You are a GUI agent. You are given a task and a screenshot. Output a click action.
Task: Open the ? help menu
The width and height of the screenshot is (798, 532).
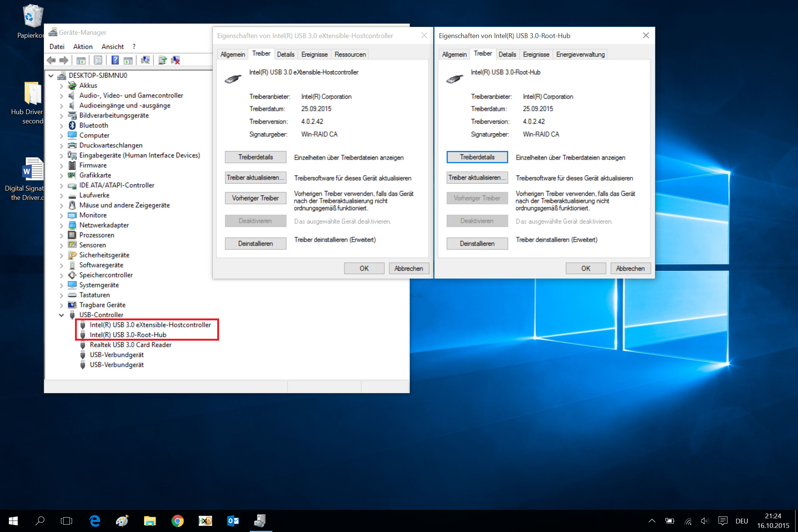(x=134, y=47)
